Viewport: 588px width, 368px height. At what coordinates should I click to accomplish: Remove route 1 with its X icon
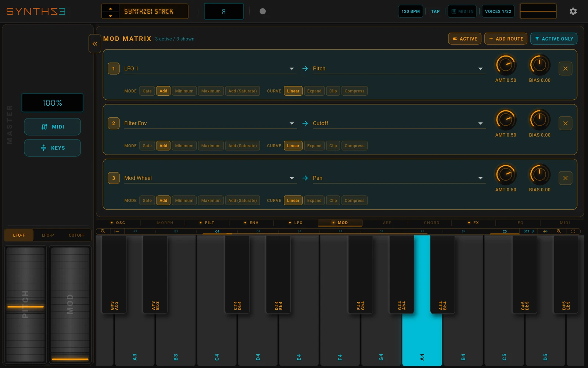tap(565, 68)
